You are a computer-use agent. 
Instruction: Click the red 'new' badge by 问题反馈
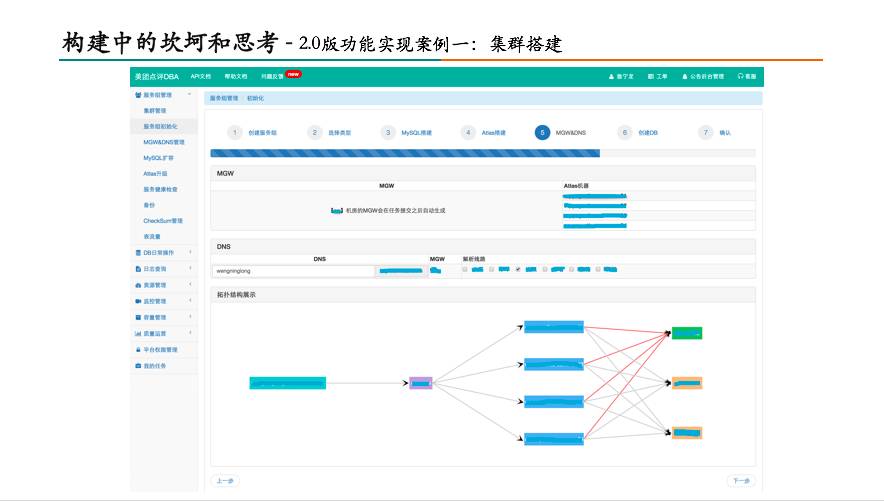[x=294, y=74]
